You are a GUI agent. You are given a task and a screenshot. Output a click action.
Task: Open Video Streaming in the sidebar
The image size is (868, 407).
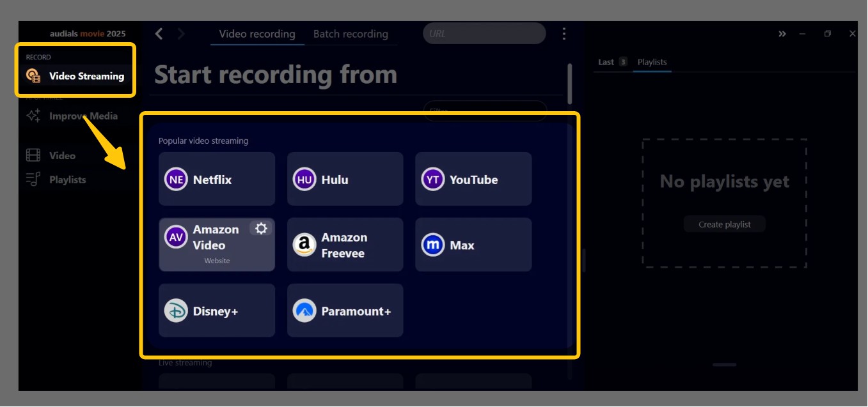[75, 76]
